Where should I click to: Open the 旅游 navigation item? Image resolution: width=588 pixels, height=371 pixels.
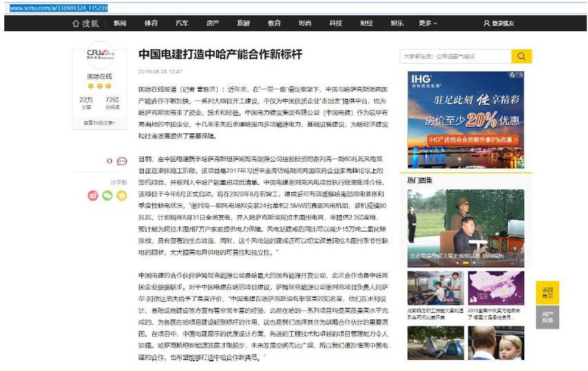pos(244,23)
